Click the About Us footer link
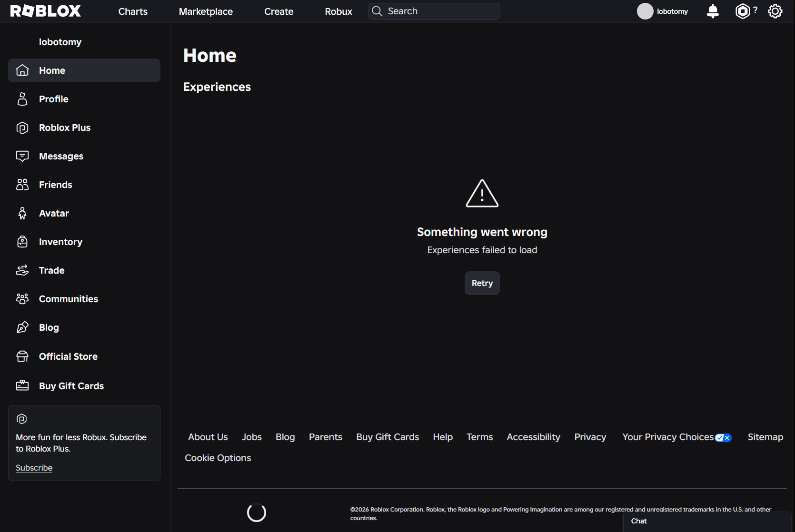Image resolution: width=795 pixels, height=532 pixels. 208,437
